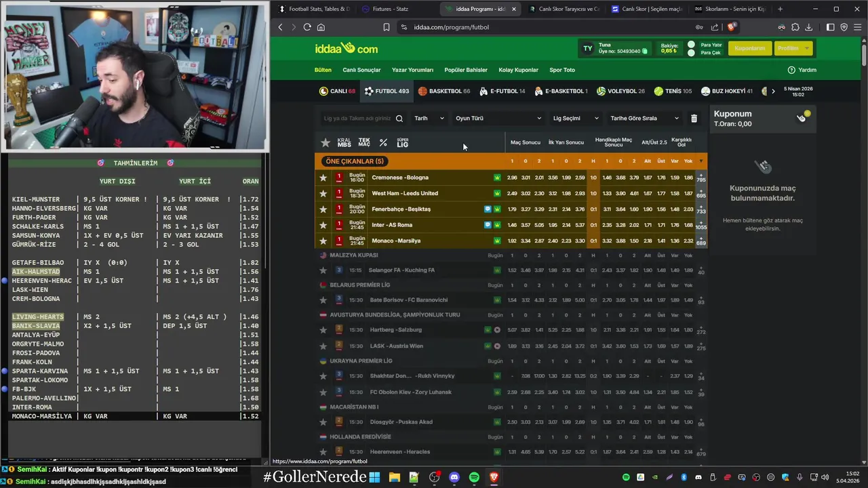Screen dimensions: 868x488
Task: Favorite the Diosgyör-Puskas Akad star
Action: [323, 422]
